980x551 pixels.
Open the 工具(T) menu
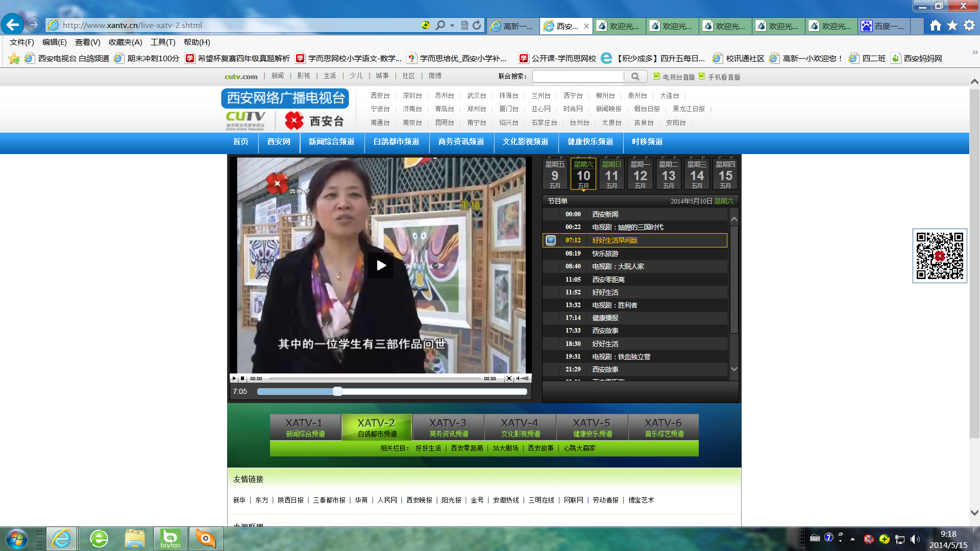click(163, 42)
